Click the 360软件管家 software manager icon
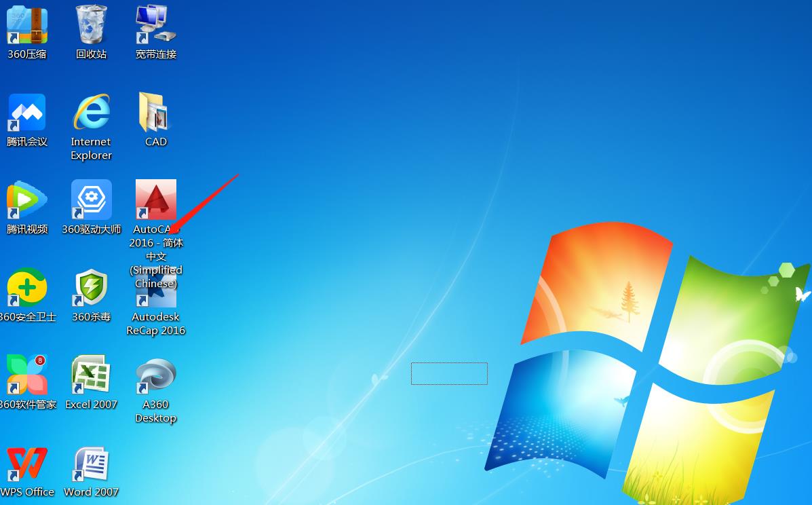Image resolution: width=812 pixels, height=505 pixels. tap(27, 375)
